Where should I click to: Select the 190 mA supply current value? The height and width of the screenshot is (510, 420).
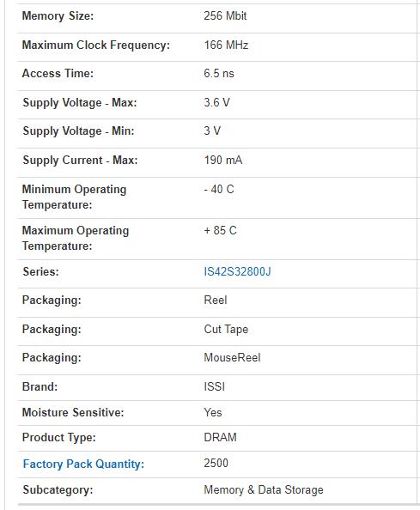click(223, 160)
